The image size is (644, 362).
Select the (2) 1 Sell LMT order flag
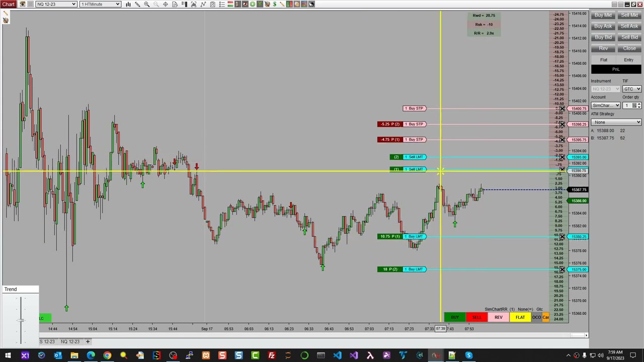tap(409, 157)
